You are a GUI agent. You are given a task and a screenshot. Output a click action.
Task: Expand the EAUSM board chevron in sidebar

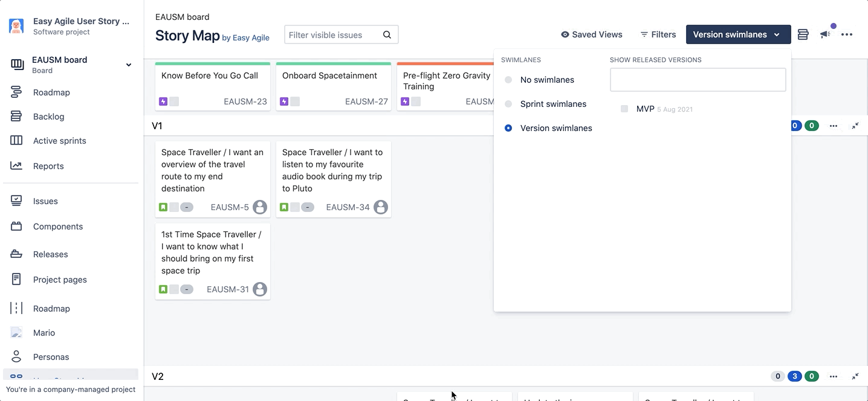[x=128, y=65]
